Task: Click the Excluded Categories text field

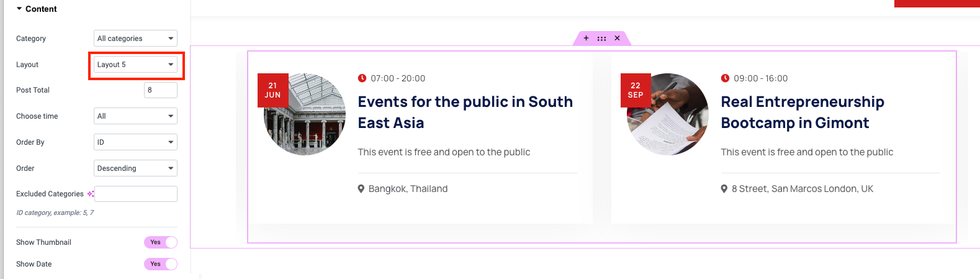Action: click(136, 194)
